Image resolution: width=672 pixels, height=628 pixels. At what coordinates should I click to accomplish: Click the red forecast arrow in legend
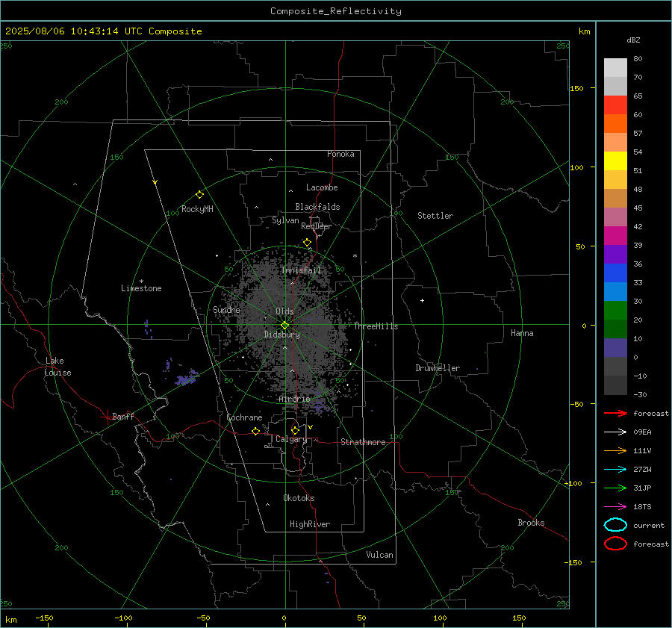pyautogui.click(x=615, y=413)
